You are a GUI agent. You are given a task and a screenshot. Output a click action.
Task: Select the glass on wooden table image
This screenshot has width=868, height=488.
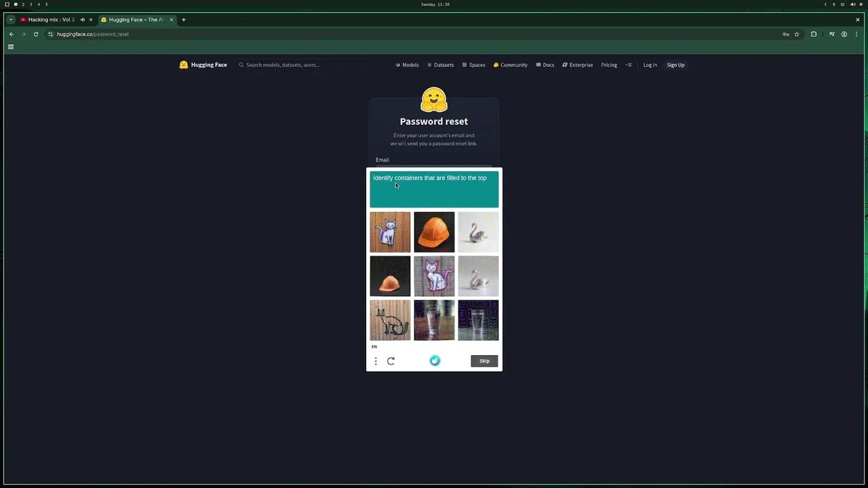(434, 320)
